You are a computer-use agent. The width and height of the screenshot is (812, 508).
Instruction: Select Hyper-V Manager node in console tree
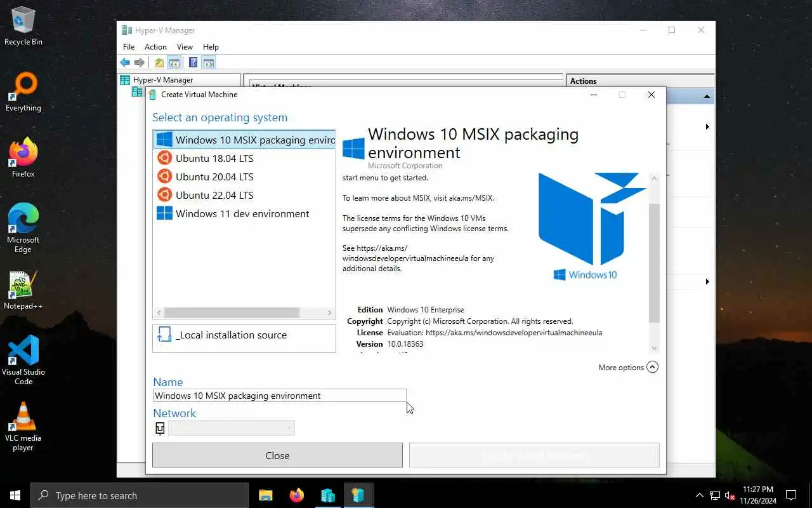163,80
